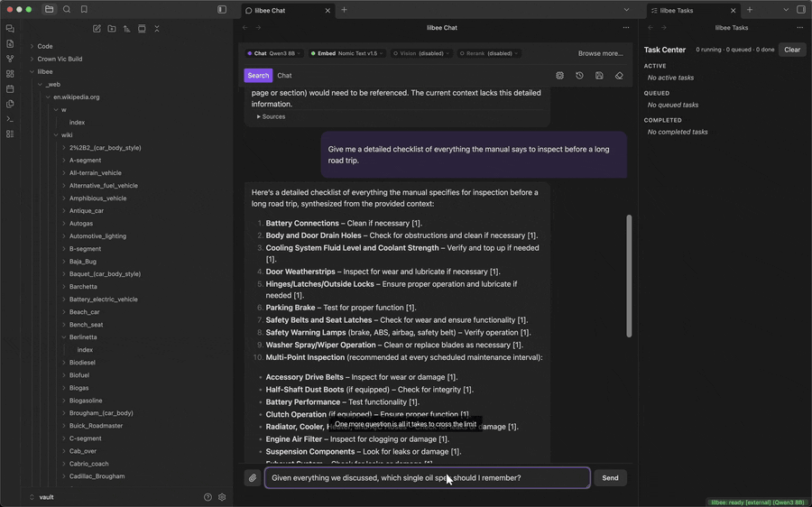Open more options in lilbee Chat pane

[x=626, y=27]
